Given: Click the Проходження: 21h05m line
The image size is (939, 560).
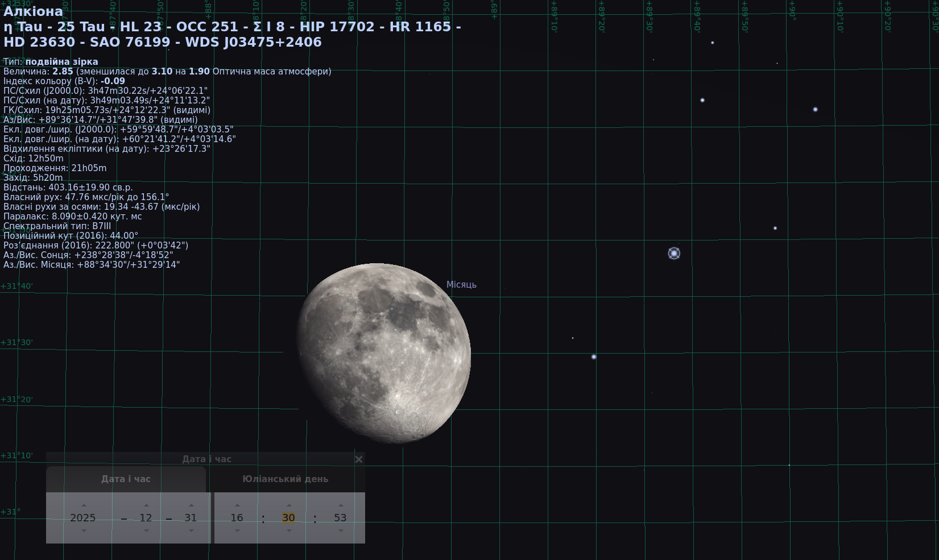Looking at the screenshot, I should pyautogui.click(x=55, y=168).
